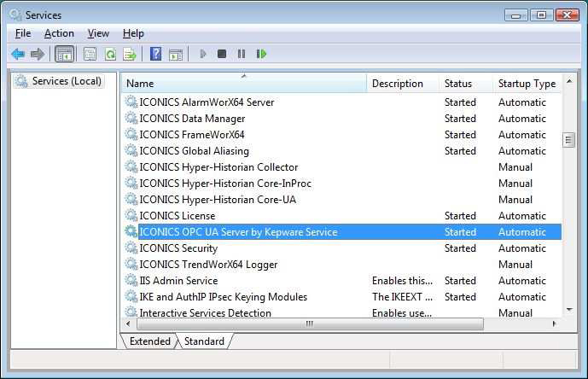The width and height of the screenshot is (588, 379).
Task: Click the Back arrow toolbar icon
Action: point(18,54)
